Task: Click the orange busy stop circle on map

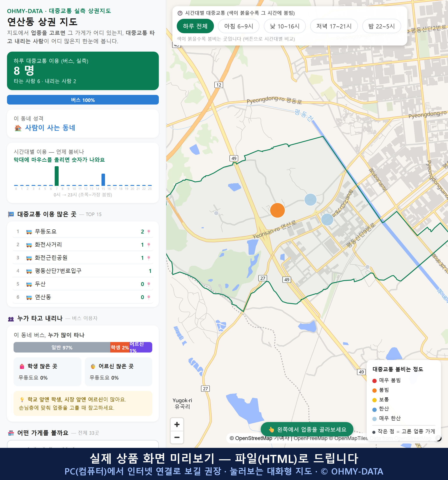Action: click(x=277, y=210)
